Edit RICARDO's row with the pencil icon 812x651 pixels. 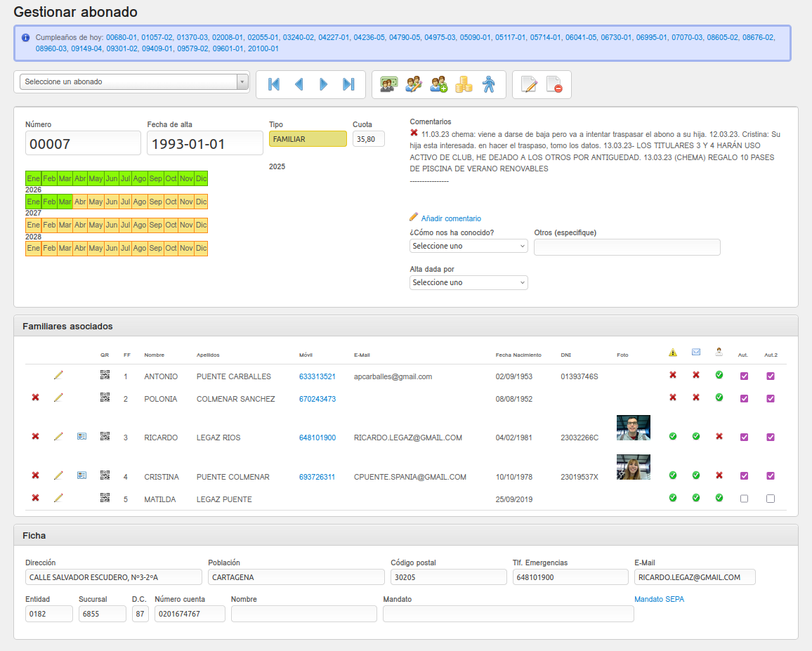[x=58, y=437]
